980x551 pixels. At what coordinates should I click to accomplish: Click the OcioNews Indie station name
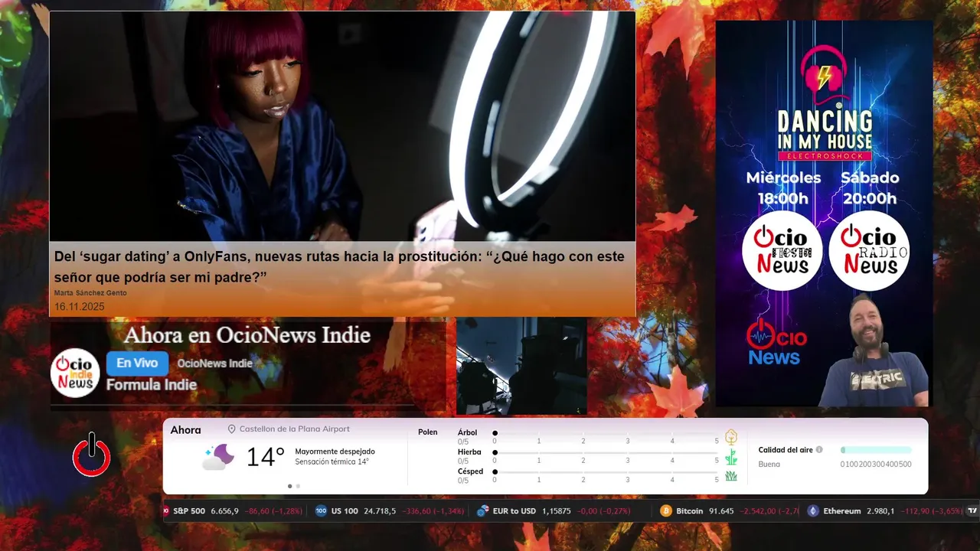[x=214, y=364]
